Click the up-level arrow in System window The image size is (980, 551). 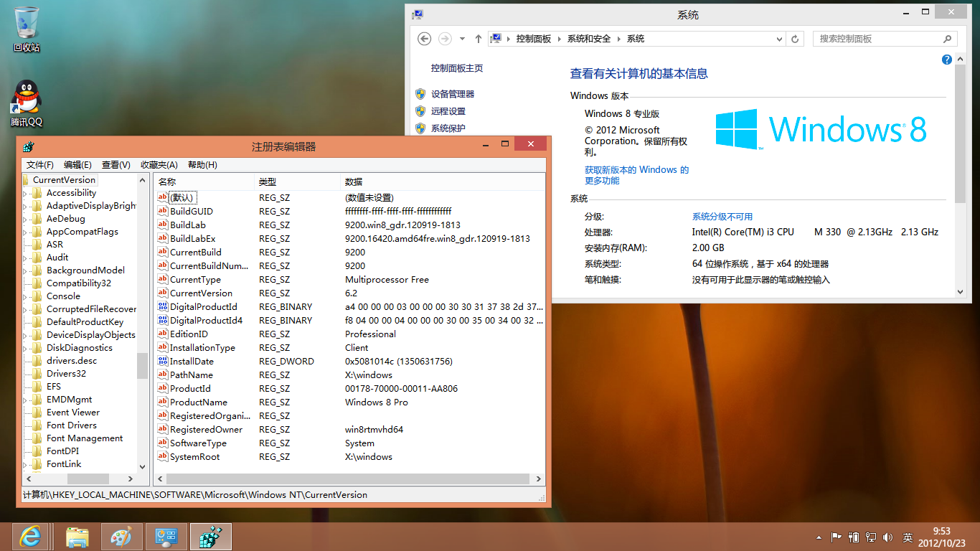[479, 39]
